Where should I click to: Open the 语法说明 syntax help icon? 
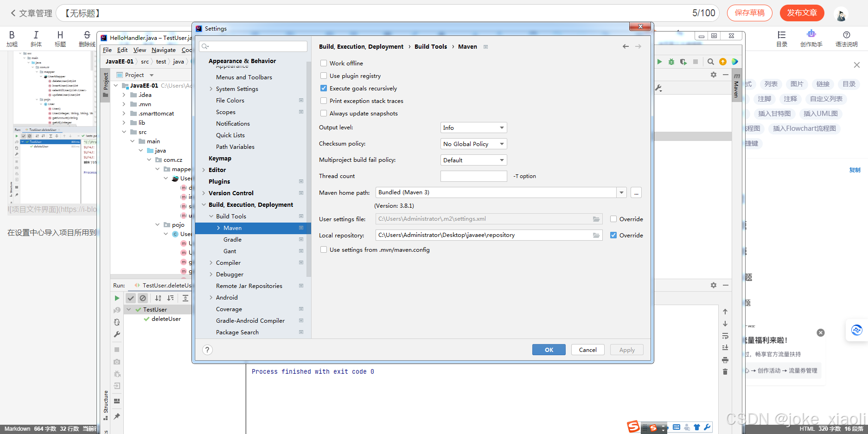(x=847, y=38)
